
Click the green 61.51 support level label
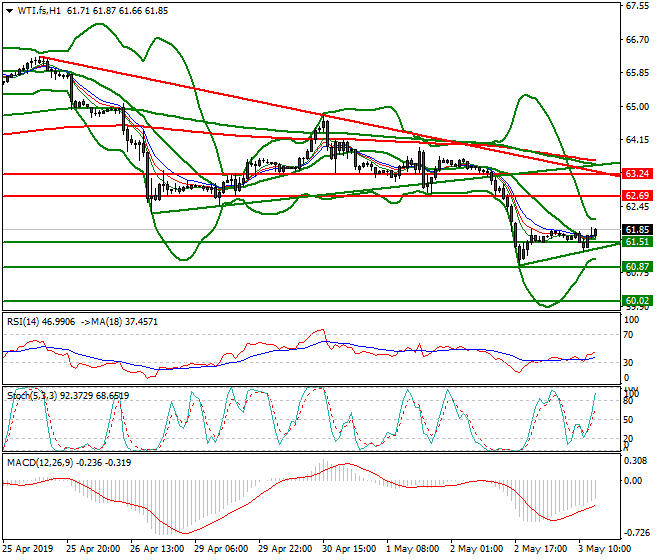tap(637, 242)
